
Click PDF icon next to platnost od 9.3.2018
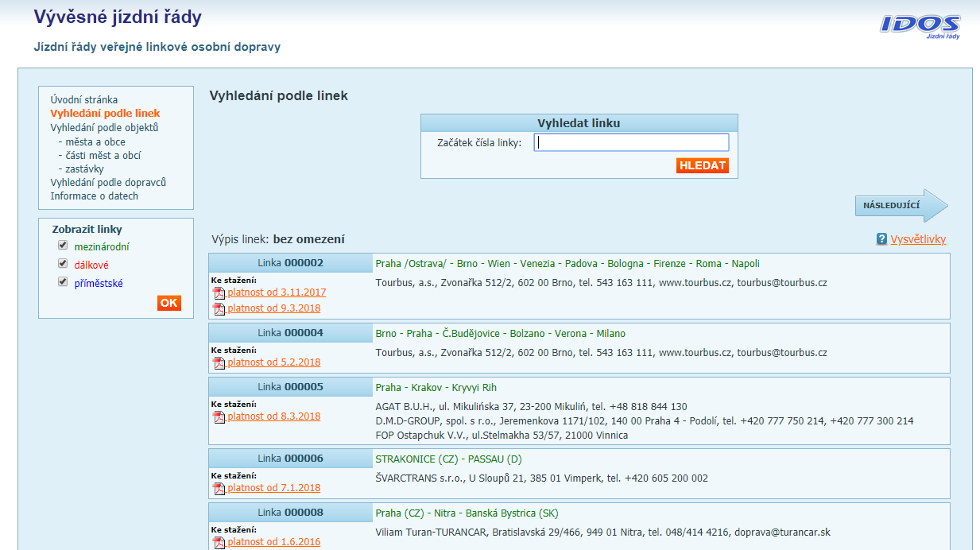click(x=219, y=308)
